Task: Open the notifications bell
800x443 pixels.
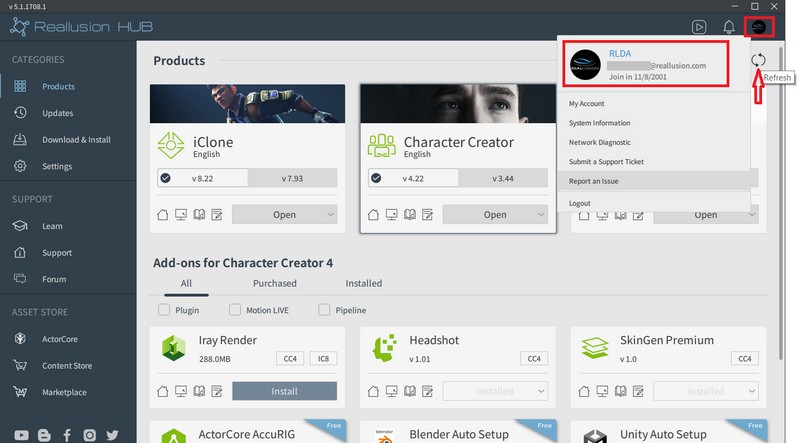Action: tap(729, 27)
